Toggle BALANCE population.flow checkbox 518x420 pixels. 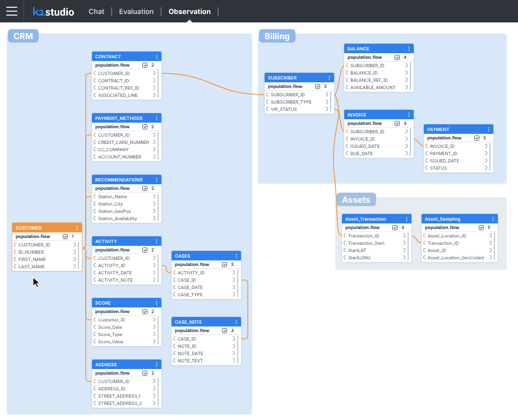pos(397,58)
